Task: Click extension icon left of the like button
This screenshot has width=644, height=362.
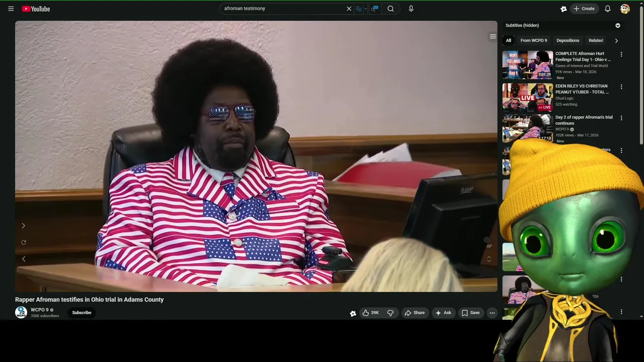Action: point(353,313)
